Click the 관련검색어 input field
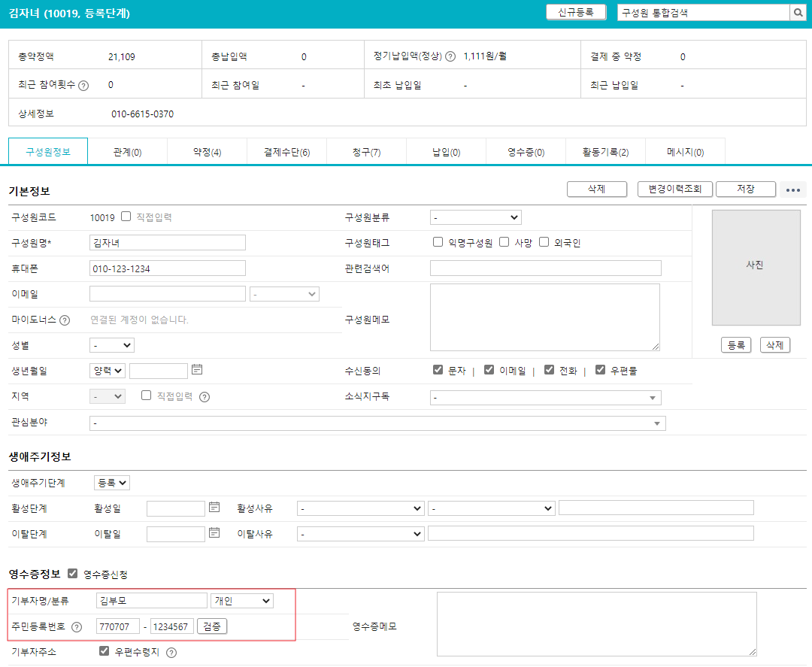The width and height of the screenshot is (812, 667). [545, 268]
